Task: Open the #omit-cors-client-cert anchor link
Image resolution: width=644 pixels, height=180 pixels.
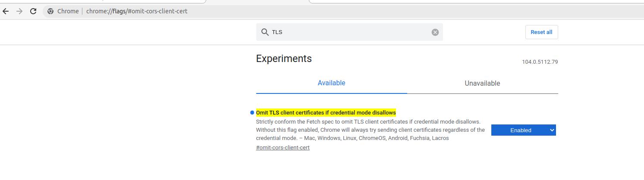Action: (x=283, y=148)
